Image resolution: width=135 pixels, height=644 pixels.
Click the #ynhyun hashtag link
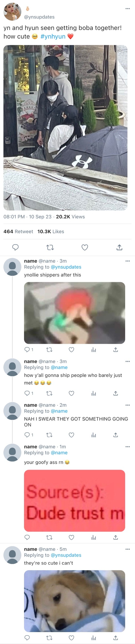(53, 36)
